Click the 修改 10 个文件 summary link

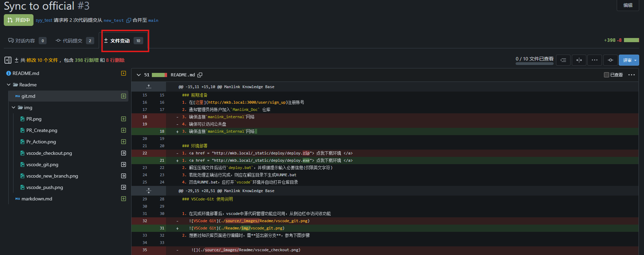coord(42,60)
